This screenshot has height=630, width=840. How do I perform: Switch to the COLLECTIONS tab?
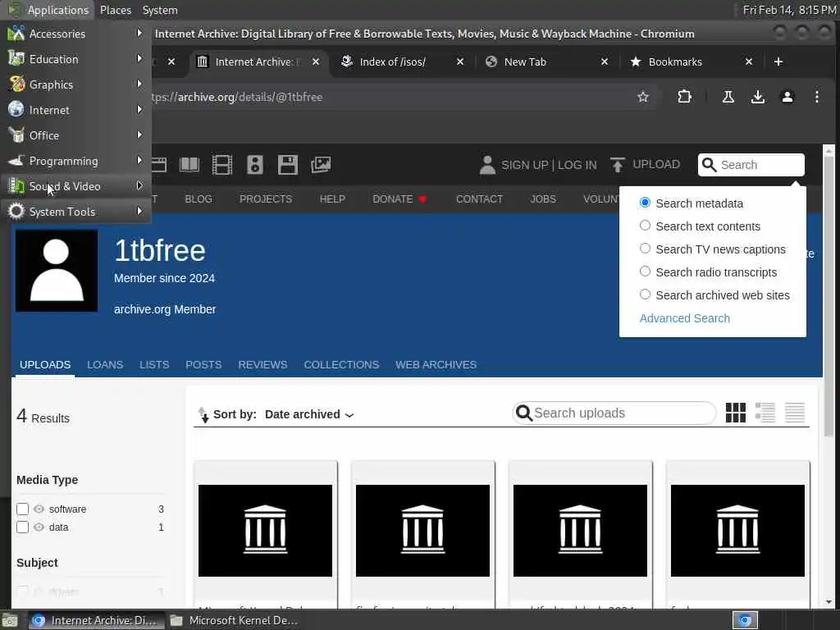tap(341, 364)
